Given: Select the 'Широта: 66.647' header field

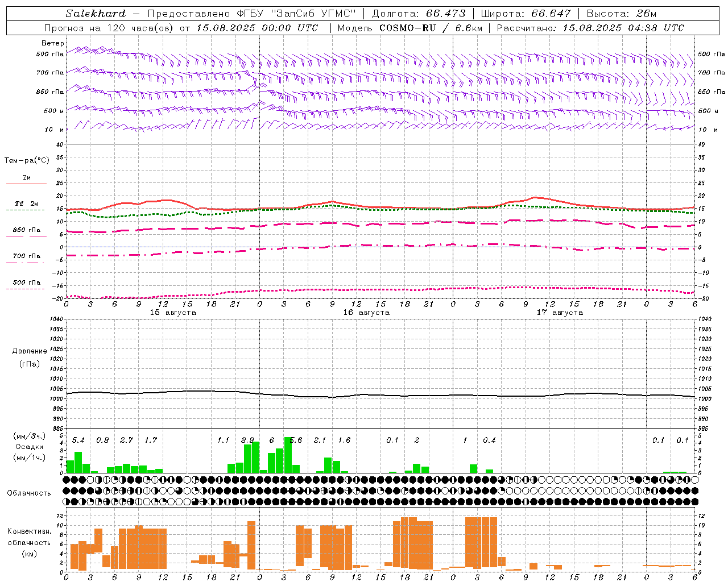Looking at the screenshot, I should (526, 14).
